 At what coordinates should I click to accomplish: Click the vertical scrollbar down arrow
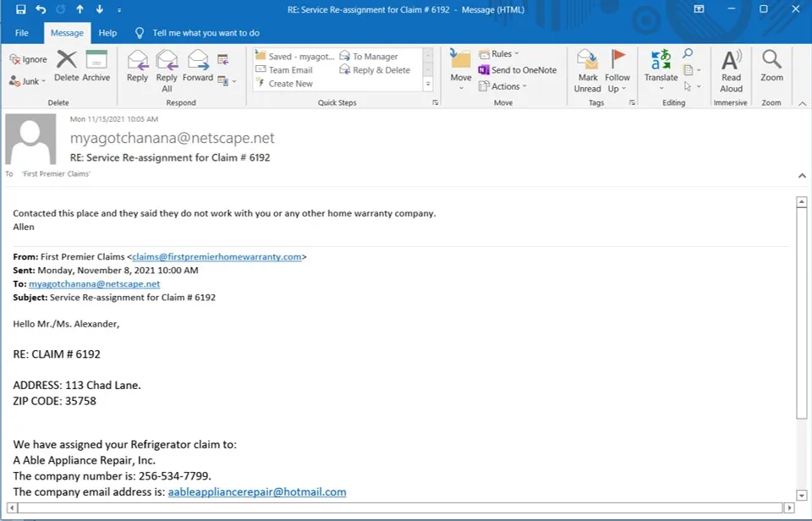(802, 495)
